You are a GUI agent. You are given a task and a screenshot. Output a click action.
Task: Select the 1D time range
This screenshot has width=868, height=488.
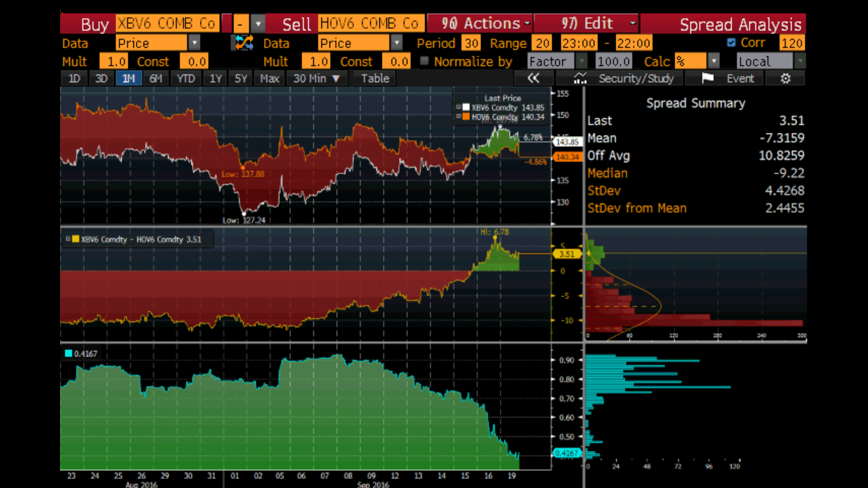74,79
